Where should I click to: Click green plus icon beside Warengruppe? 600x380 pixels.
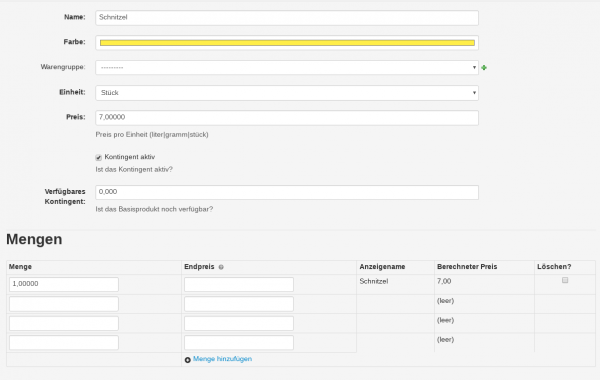(x=484, y=68)
